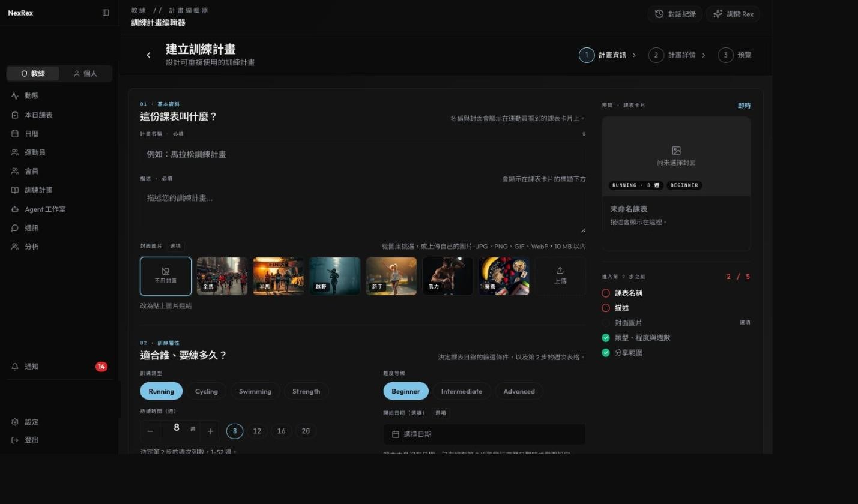Select the 新手 cover image
Viewport: 858px width, 504px height.
point(391,276)
